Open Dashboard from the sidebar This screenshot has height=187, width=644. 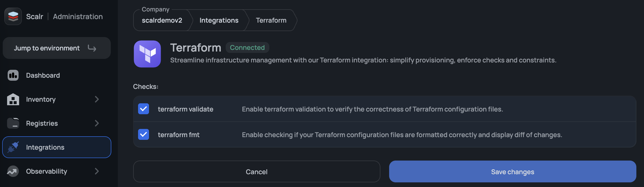(43, 76)
